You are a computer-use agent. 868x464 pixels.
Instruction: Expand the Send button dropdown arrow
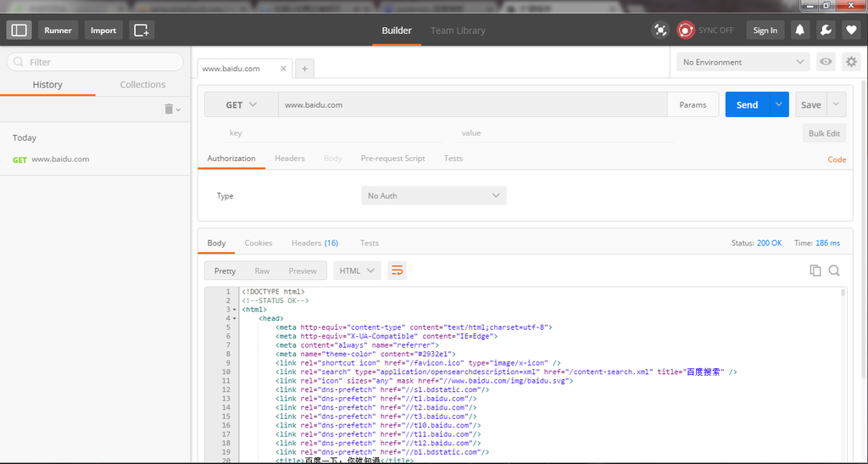(779, 104)
